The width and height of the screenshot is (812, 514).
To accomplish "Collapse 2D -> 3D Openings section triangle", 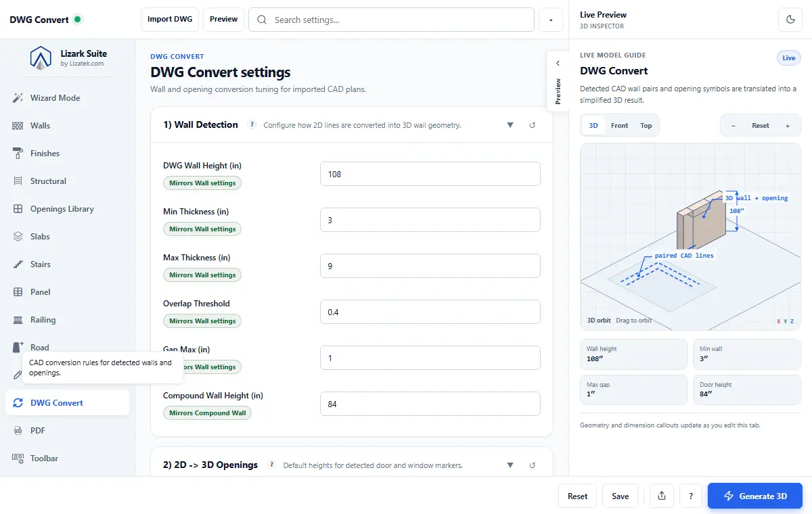I will (510, 465).
